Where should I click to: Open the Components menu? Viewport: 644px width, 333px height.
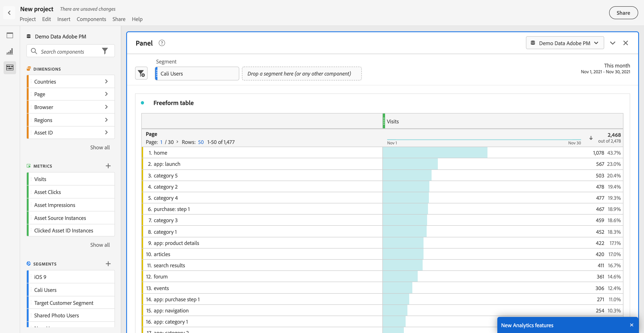coord(91,19)
